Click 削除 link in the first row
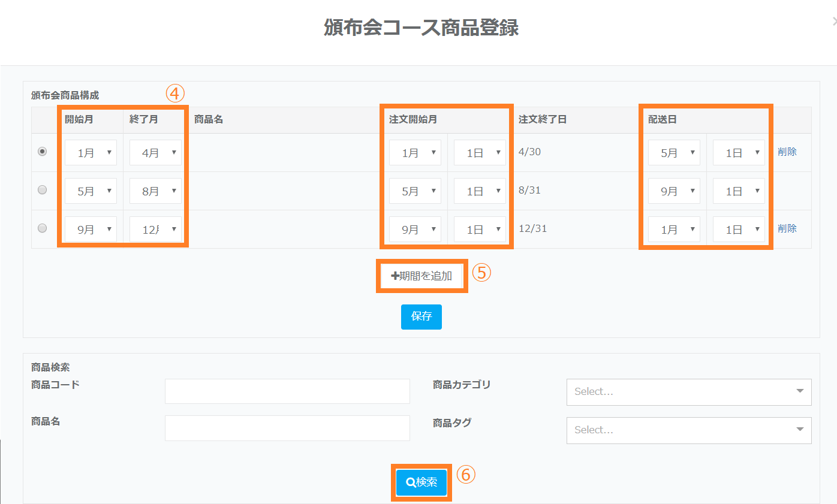Viewport: 837px width, 504px height. pyautogui.click(x=787, y=152)
